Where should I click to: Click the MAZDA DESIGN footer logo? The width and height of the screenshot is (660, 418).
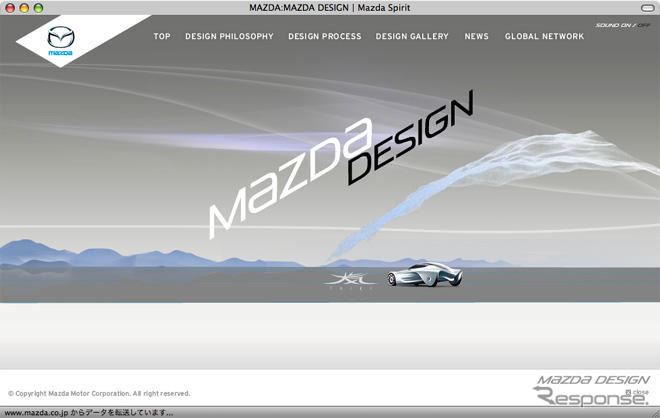tap(593, 380)
